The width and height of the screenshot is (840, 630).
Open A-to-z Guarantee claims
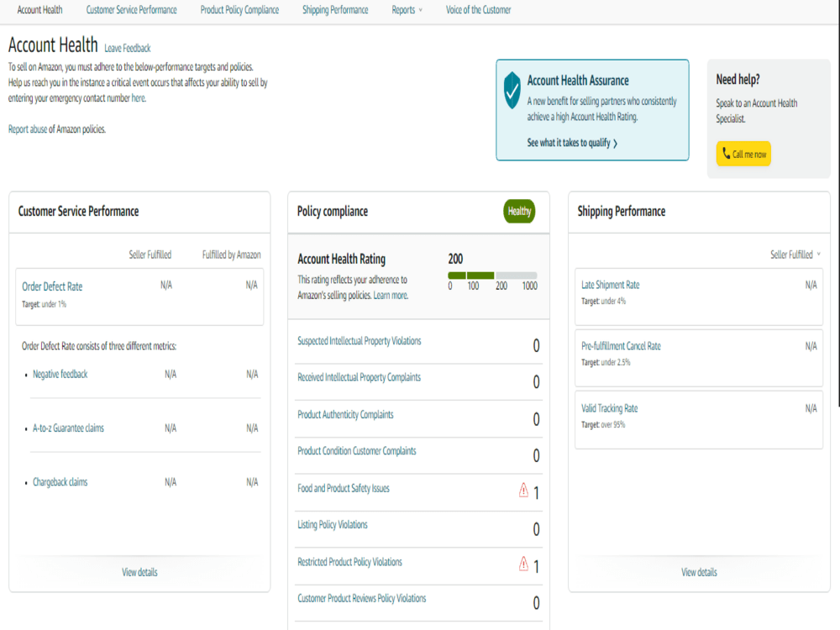(68, 428)
